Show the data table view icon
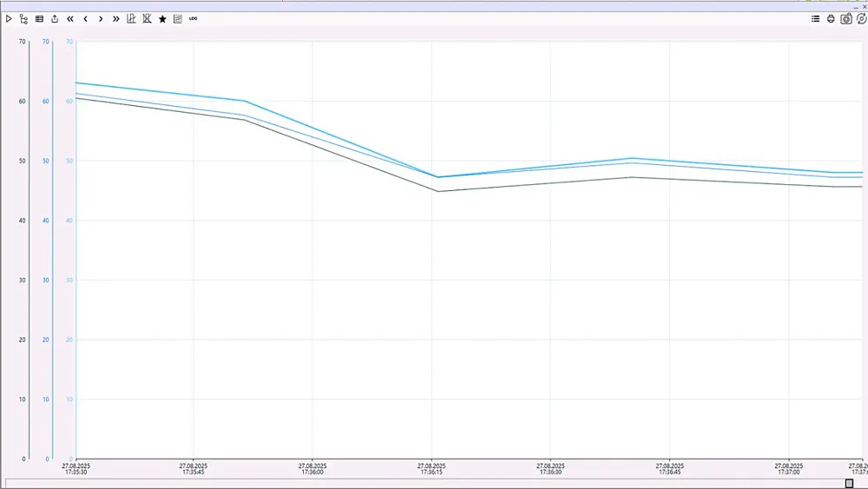Screen dimensions: 868x489 pos(39,18)
